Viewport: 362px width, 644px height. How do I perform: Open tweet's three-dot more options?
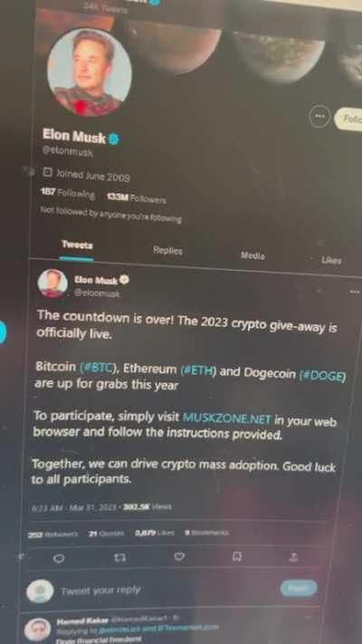(355, 291)
